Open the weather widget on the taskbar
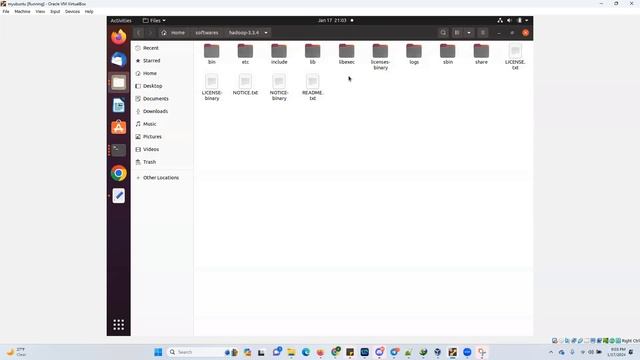640x360 pixels. tap(16, 352)
